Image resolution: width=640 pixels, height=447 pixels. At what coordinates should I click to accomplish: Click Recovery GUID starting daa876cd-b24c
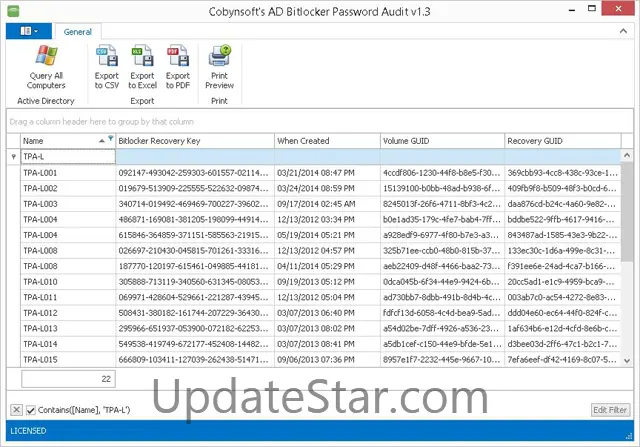[562, 204]
